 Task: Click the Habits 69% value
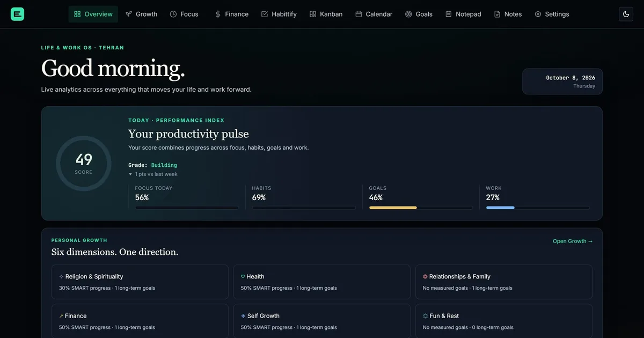tap(259, 197)
